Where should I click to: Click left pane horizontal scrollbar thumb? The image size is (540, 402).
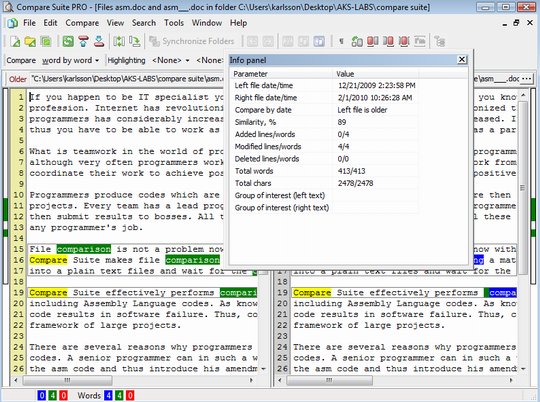click(67, 380)
